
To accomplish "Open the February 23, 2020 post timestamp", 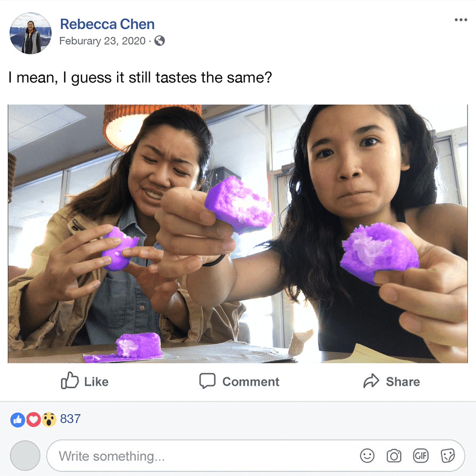I will pos(102,41).
